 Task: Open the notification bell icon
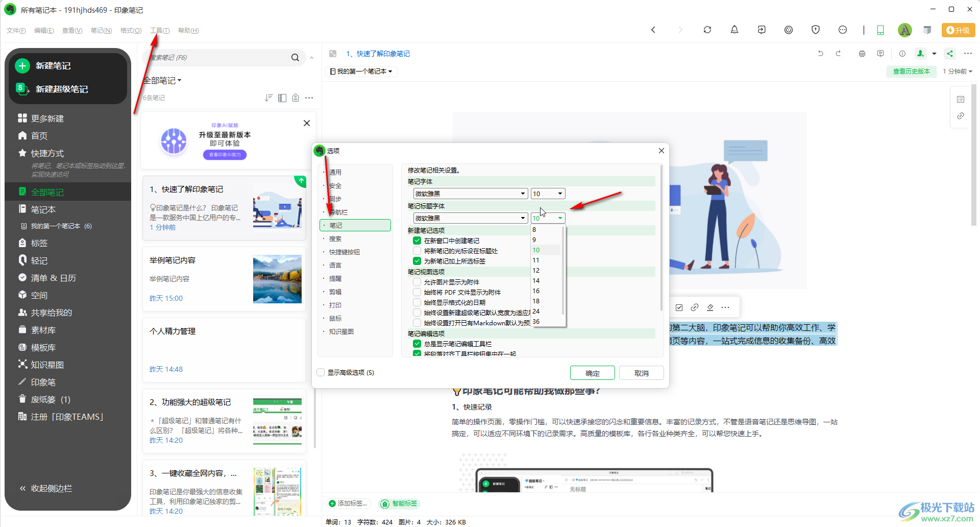coord(734,30)
